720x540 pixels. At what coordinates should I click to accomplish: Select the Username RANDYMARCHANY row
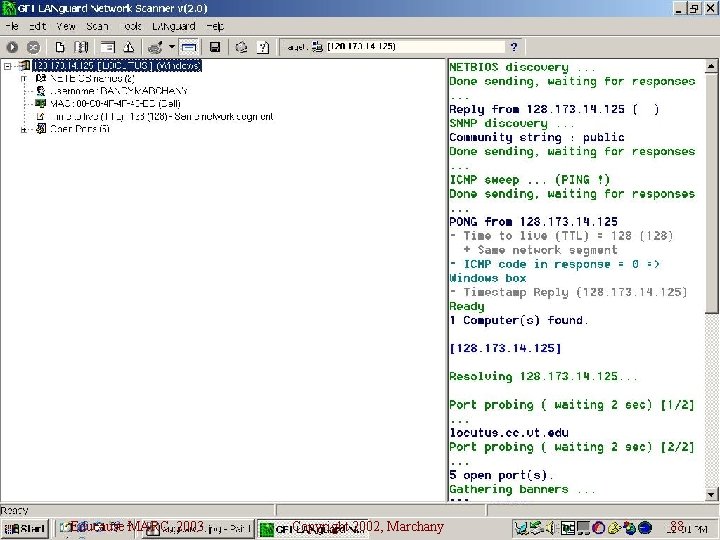coord(118,91)
